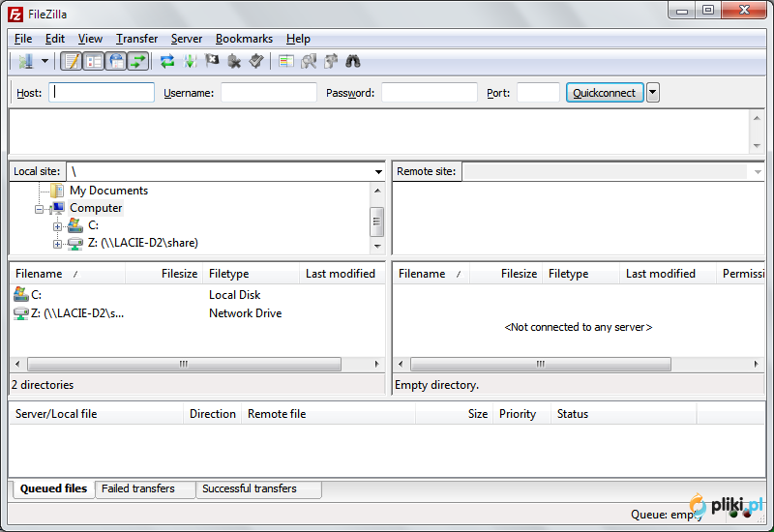Open the File menu
This screenshot has width=774, height=532.
pyautogui.click(x=23, y=39)
